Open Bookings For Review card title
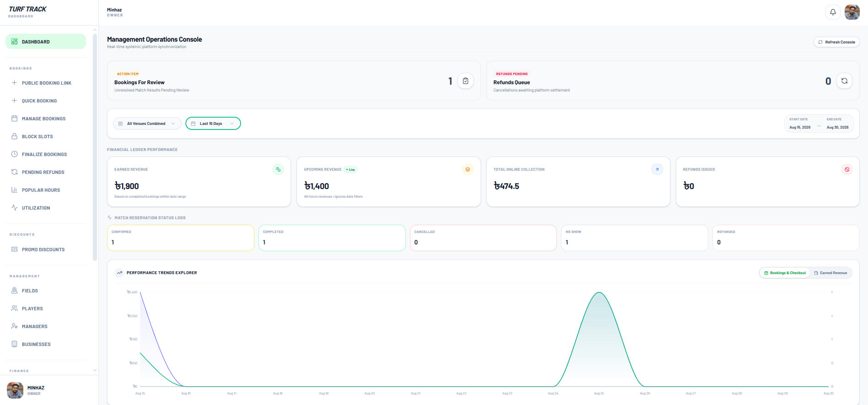Viewport: 868px width, 405px height. [140, 82]
